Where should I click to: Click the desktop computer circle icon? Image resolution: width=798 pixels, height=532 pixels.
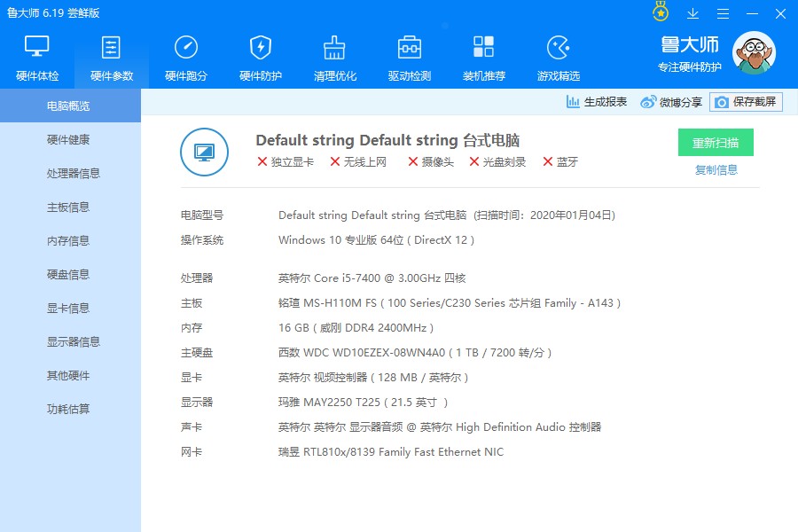(204, 152)
